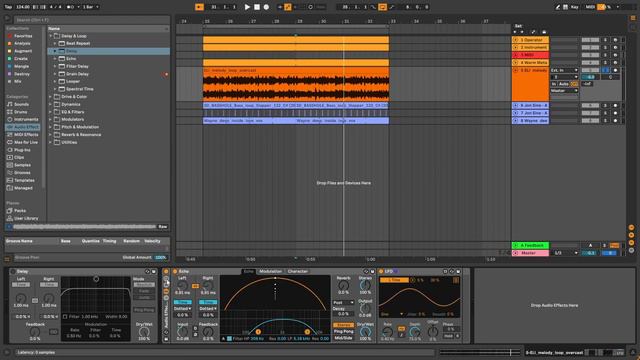Collapse the Delay & Loop folder
This screenshot has width=640, height=360.
coord(51,36)
